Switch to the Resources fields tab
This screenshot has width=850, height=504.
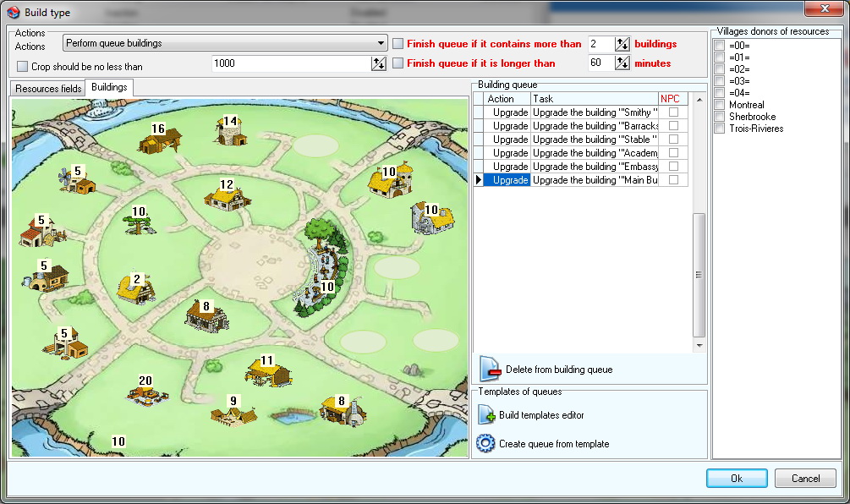[48, 88]
